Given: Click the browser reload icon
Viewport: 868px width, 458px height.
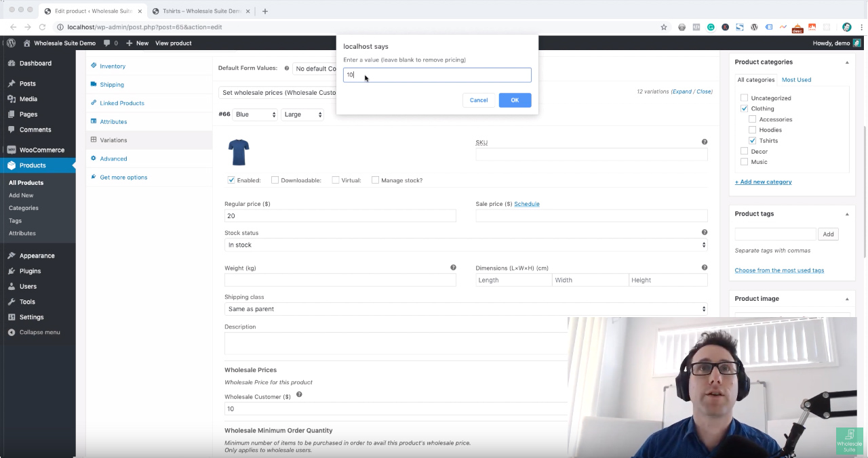Looking at the screenshot, I should (x=43, y=27).
